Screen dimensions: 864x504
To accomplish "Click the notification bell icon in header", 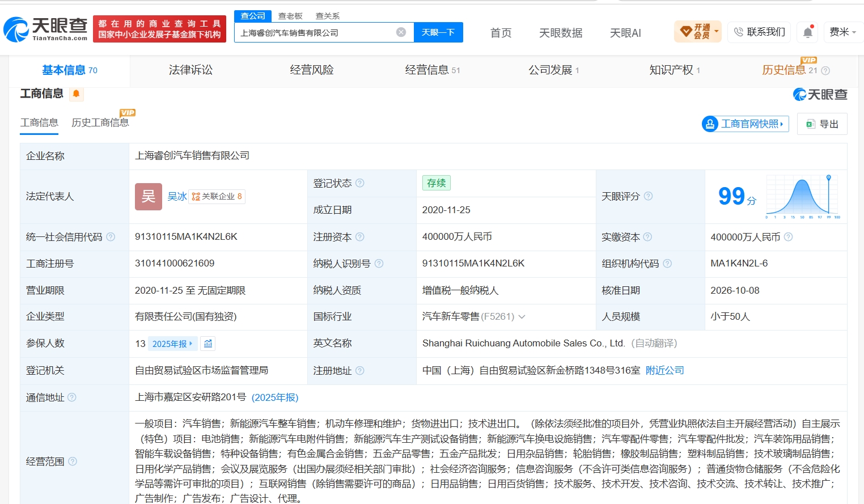I will click(x=808, y=32).
